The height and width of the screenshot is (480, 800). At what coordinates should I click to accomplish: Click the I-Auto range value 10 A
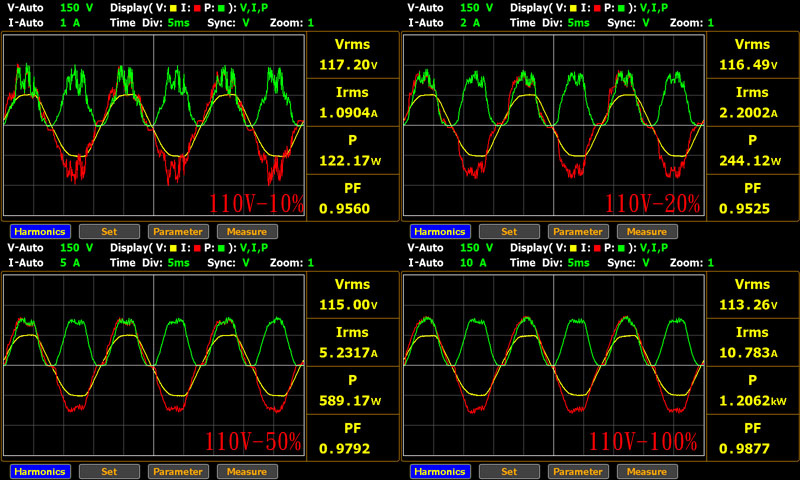click(473, 263)
